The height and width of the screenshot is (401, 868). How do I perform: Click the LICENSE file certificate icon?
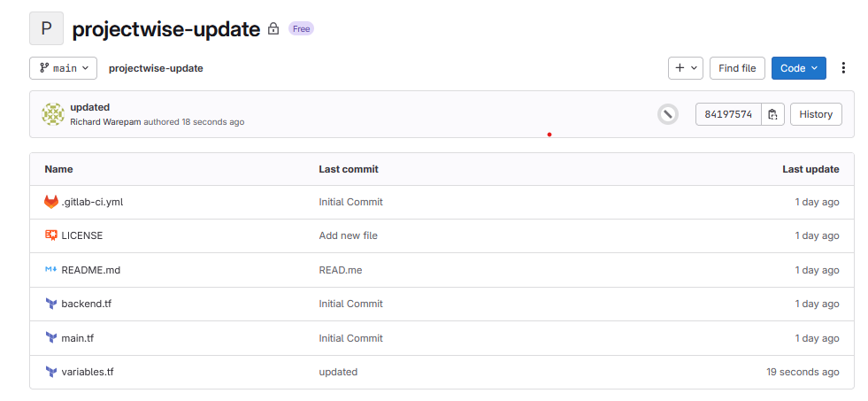(51, 235)
